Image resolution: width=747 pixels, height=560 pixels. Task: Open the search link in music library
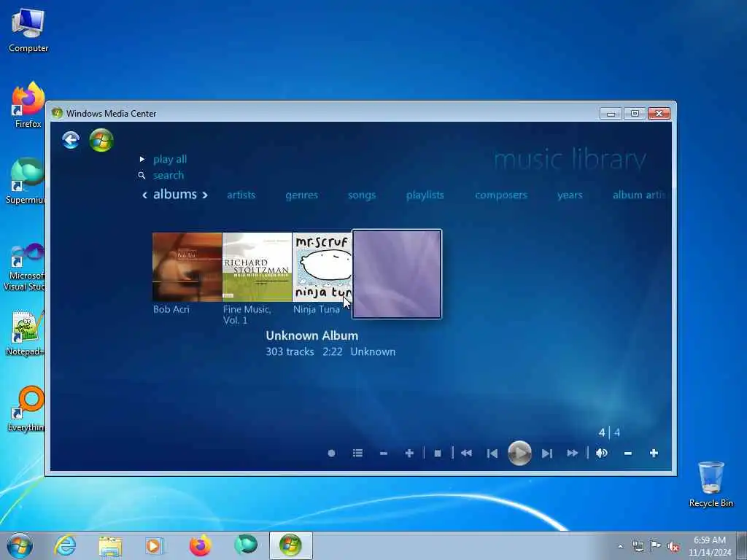point(169,175)
